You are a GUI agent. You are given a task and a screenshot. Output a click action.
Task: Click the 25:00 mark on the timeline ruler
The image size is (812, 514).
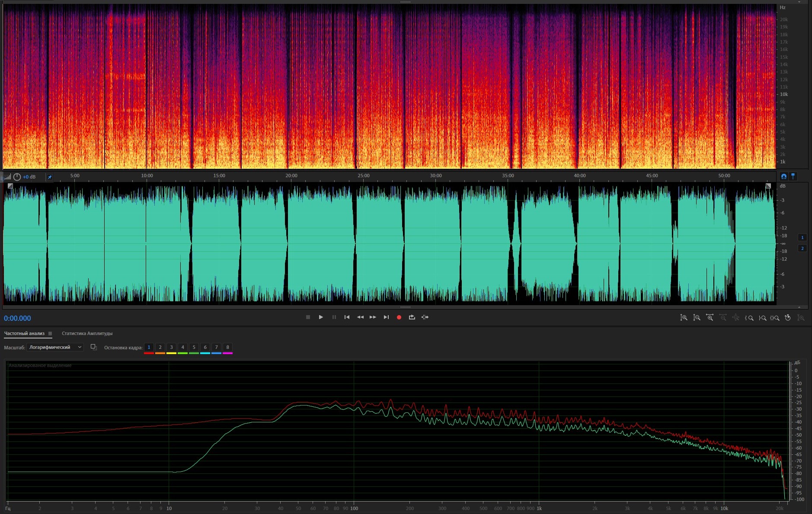(x=364, y=176)
